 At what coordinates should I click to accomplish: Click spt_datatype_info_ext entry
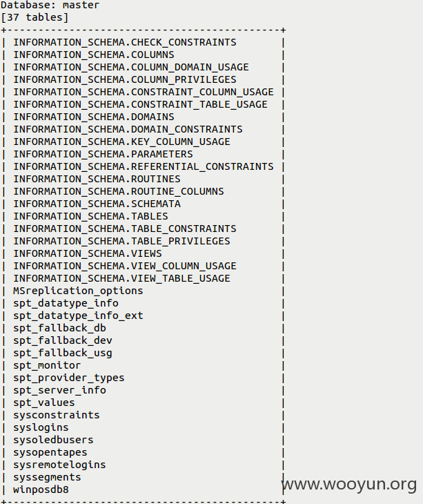tap(78, 316)
